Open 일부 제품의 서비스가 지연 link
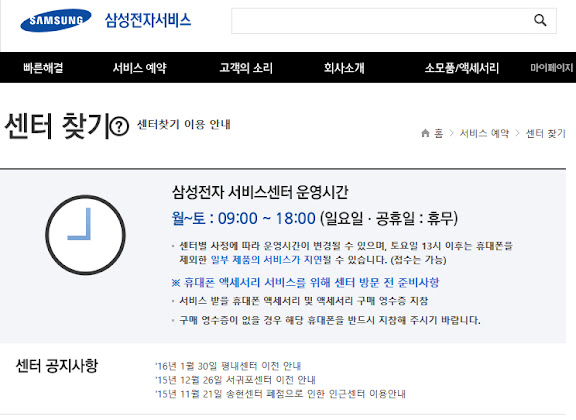Viewport: 576px width, 420px height. [x=267, y=260]
